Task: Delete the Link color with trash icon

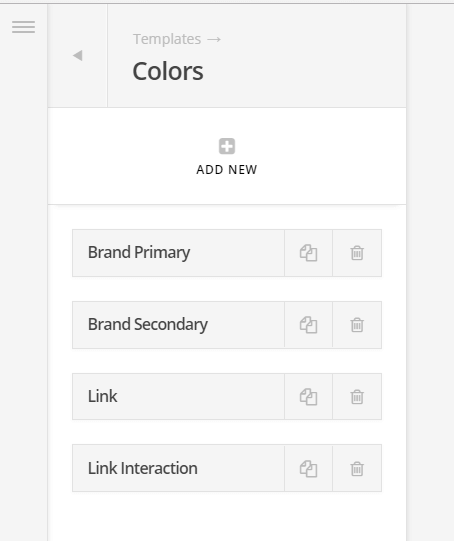Action: tap(357, 396)
